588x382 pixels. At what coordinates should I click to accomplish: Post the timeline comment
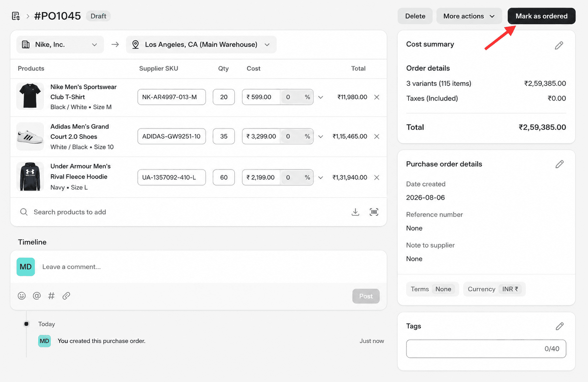[366, 296]
